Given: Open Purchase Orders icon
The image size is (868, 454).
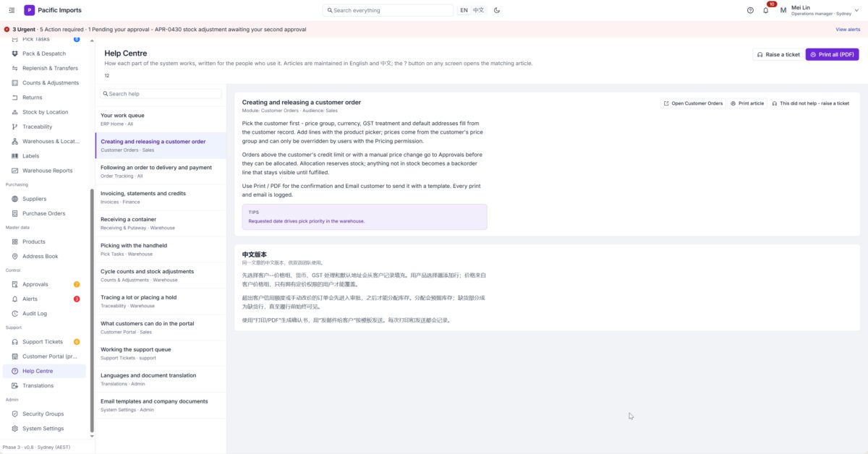Looking at the screenshot, I should click(15, 213).
